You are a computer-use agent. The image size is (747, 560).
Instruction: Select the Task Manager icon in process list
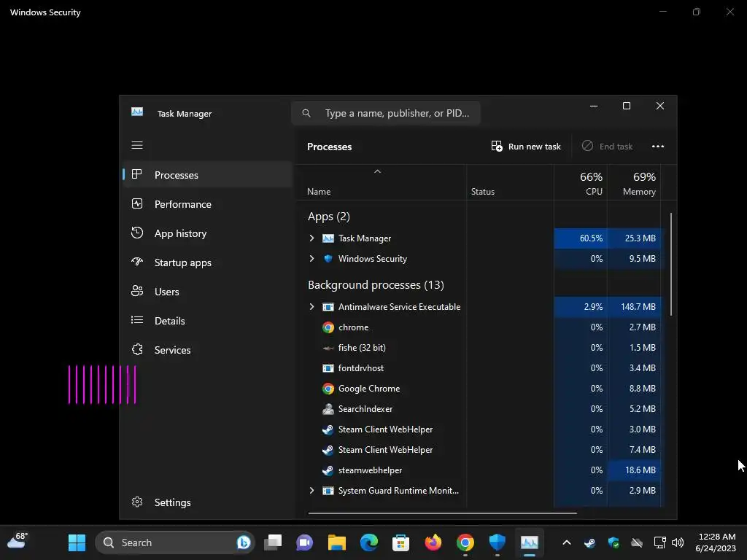(x=328, y=238)
